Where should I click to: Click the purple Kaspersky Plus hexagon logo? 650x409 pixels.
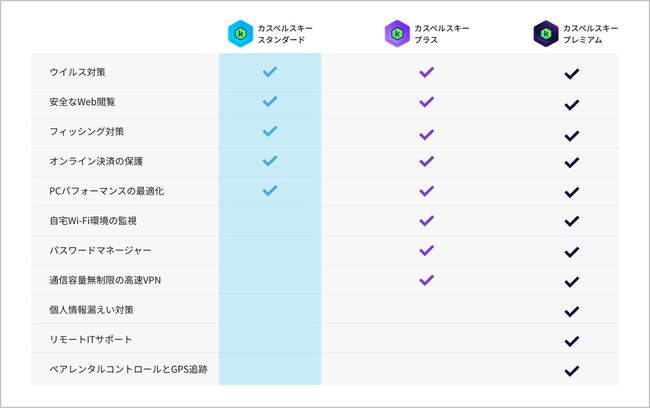(397, 33)
